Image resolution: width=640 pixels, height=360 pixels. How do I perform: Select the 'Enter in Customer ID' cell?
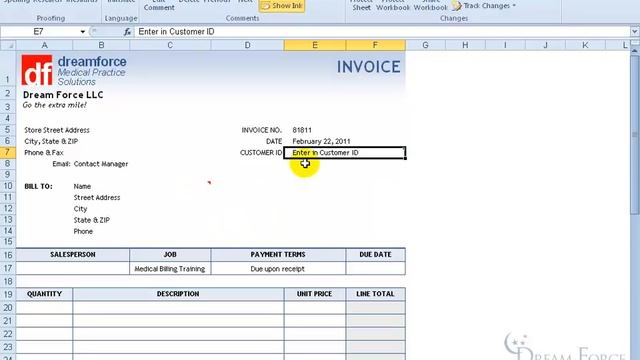pos(344,153)
